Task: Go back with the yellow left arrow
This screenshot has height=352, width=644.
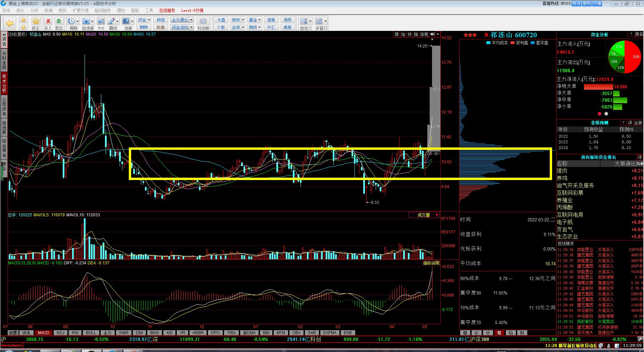Action: point(9,23)
